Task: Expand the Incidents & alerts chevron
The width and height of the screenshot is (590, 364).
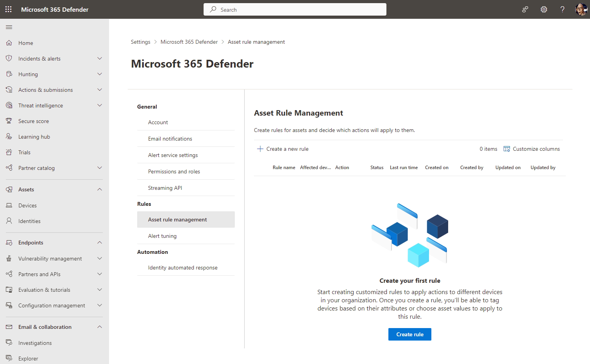Action: [100, 59]
